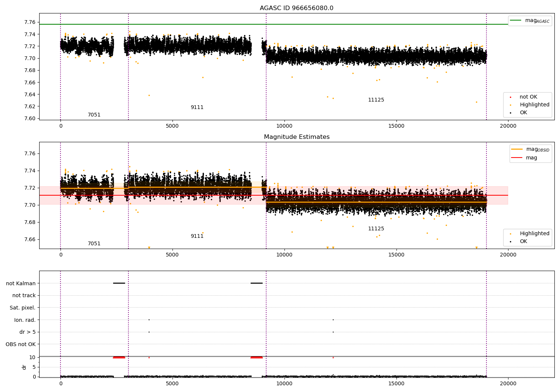Image resolution: width=560 pixels, height=392 pixels.
Task: Click the 7.66 tick in Magnitude Estimates plot
Action: tap(30, 239)
